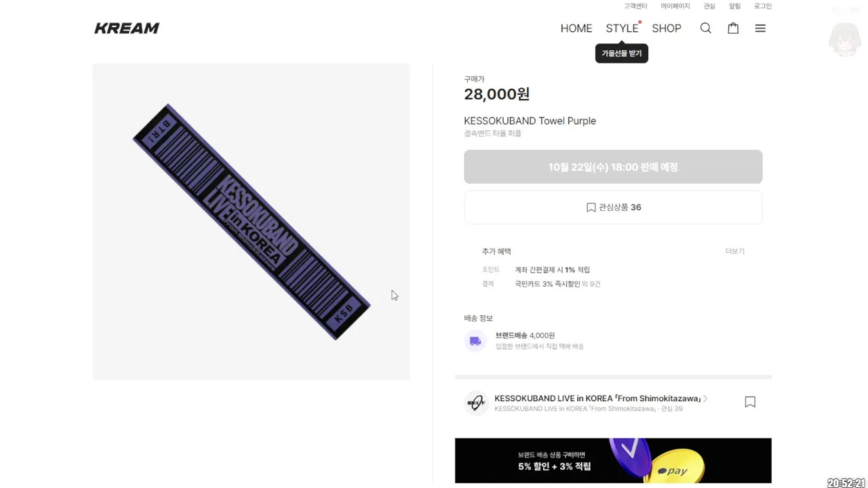Image resolution: width=868 pixels, height=488 pixels.
Task: Click the brand delivery truck icon
Action: [475, 341]
